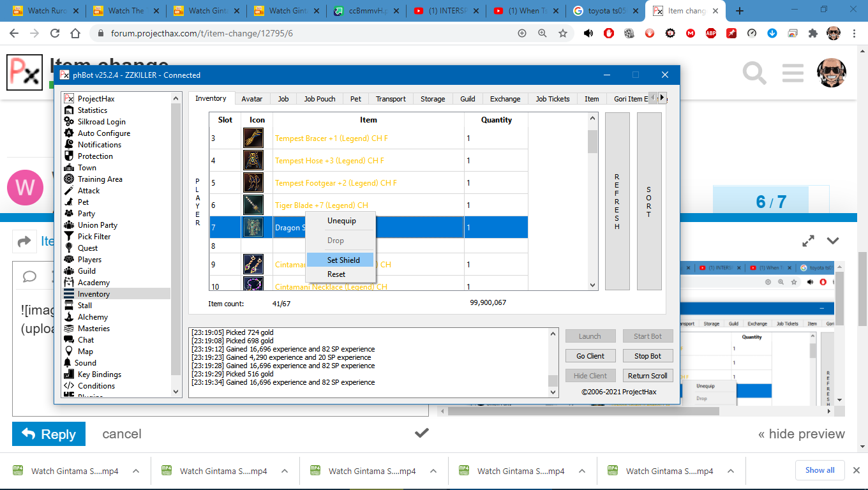Click the Return Scroll button
Image resolution: width=868 pixels, height=490 pixels.
pyautogui.click(x=647, y=376)
